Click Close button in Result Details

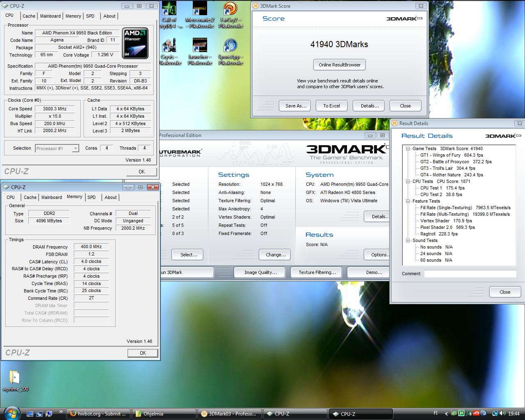[505, 292]
